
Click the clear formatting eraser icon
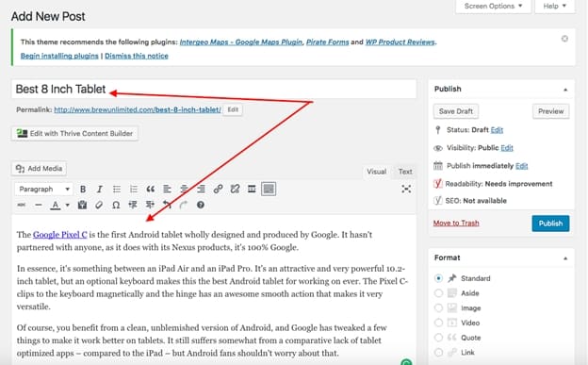click(x=99, y=205)
